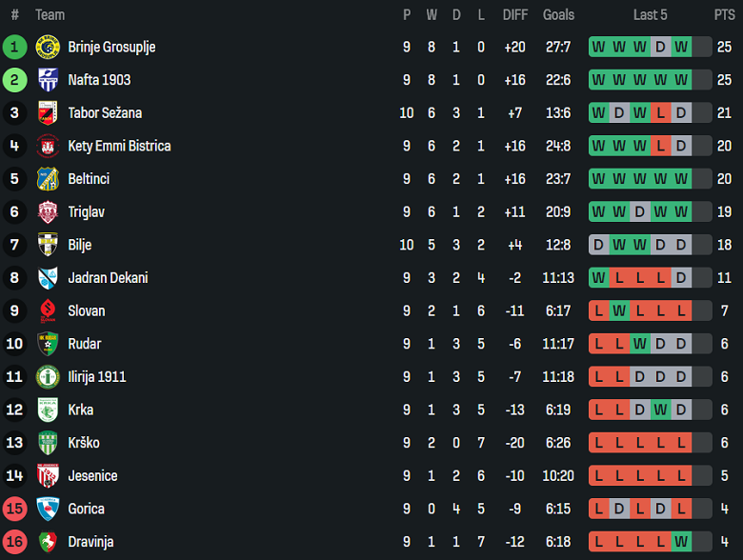Click the Triglav team crest
This screenshot has width=743, height=560.
point(48,212)
